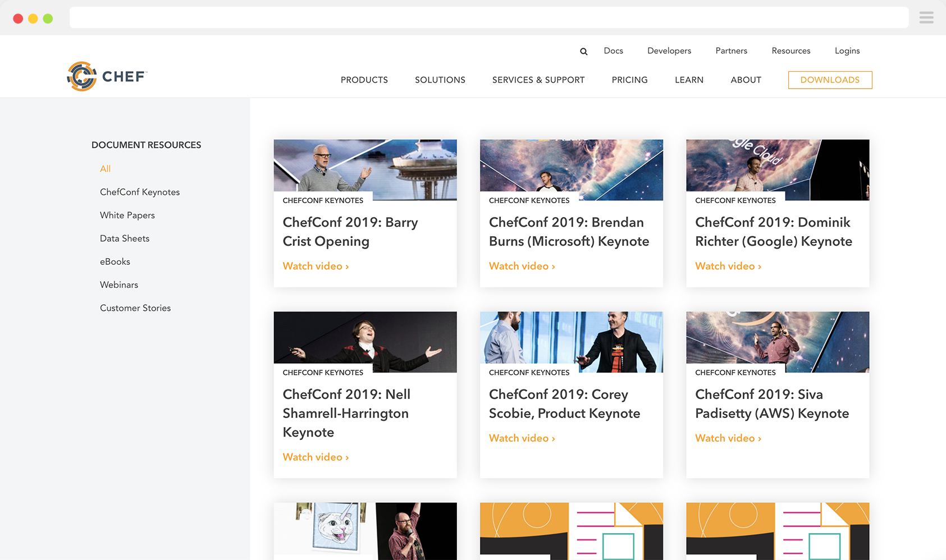946x560 pixels.
Task: Filter by White Papers
Action: click(127, 215)
